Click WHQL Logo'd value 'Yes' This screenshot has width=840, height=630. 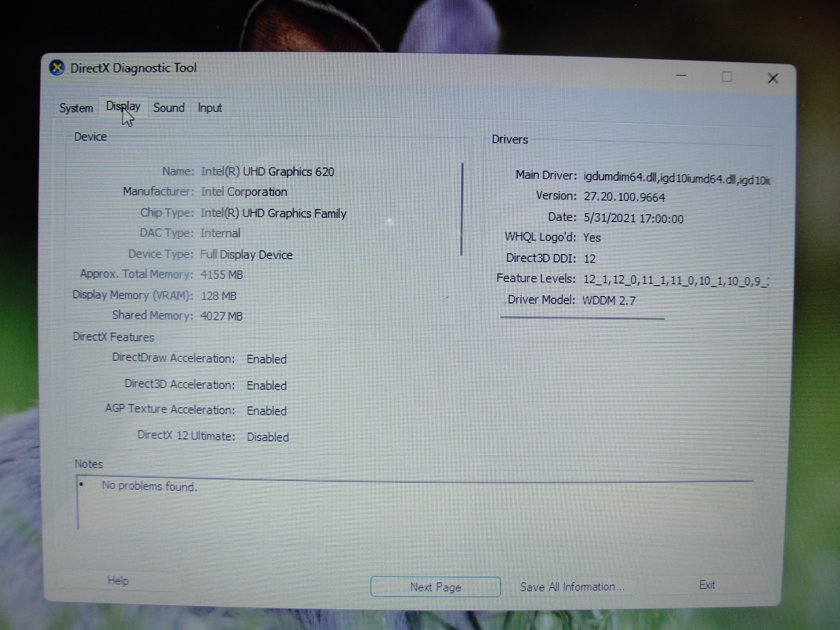592,238
